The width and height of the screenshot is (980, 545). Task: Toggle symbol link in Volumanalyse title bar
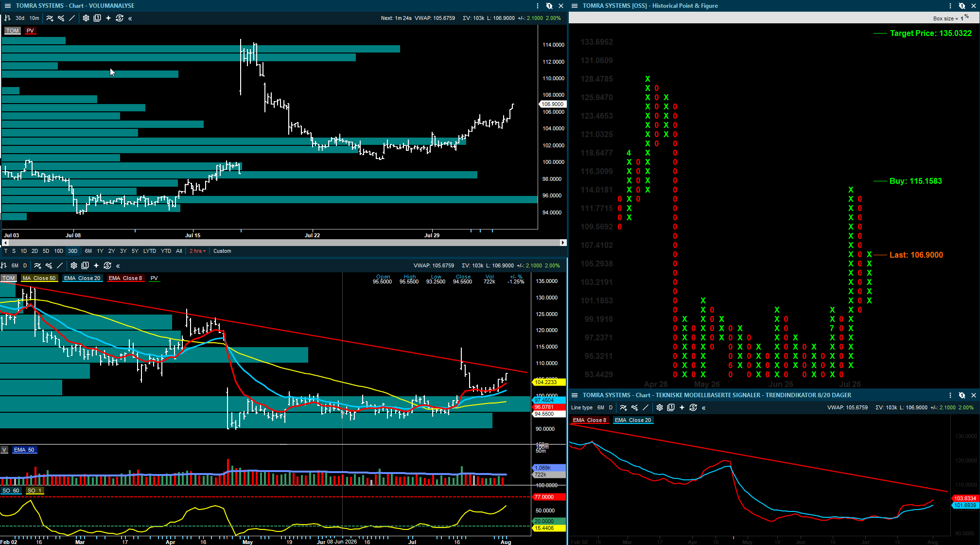coord(549,6)
